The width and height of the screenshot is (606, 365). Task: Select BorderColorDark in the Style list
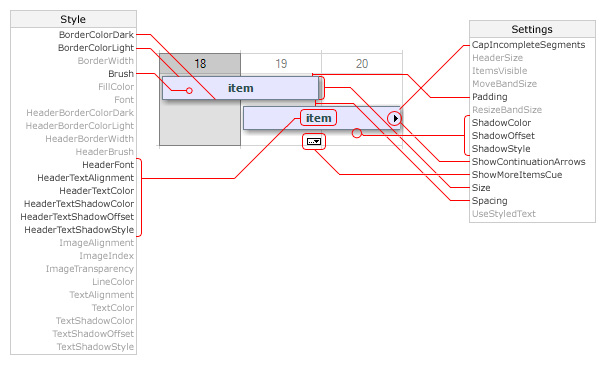point(96,35)
